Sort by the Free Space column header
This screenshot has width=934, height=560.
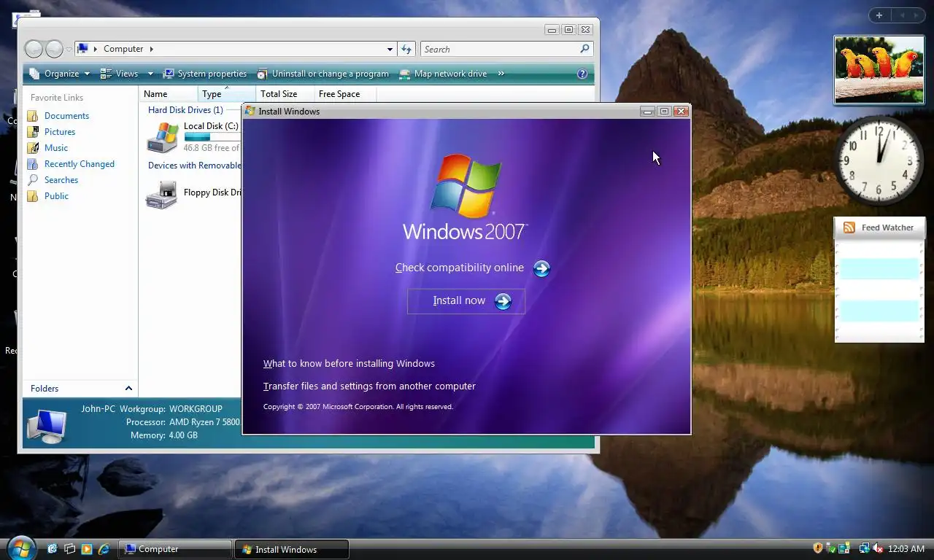[x=346, y=93]
